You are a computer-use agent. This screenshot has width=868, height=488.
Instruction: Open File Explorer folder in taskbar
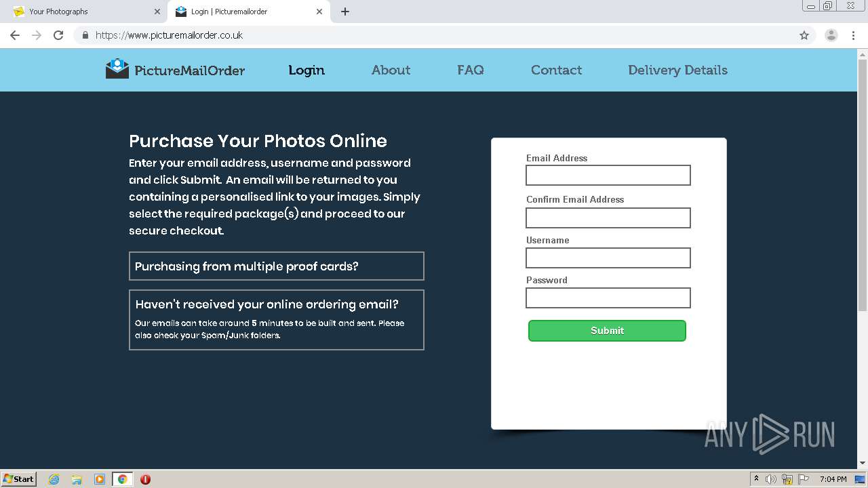coord(77,479)
